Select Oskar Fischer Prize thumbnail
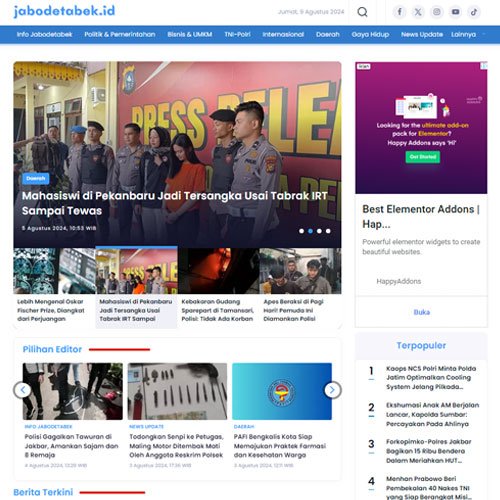 (x=54, y=271)
